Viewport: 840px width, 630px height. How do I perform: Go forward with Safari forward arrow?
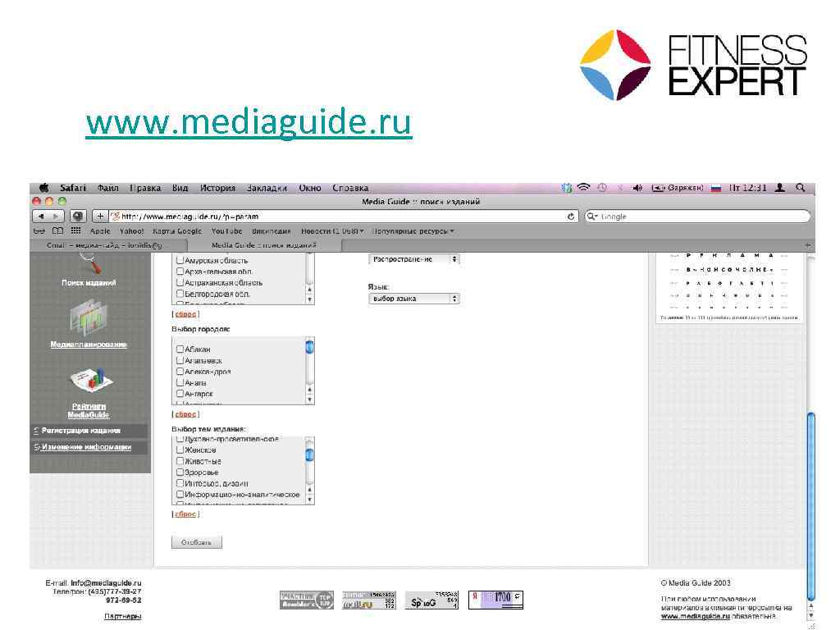coord(57,217)
